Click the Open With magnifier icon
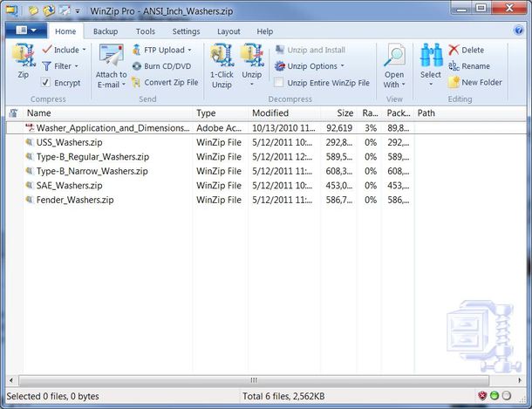Image resolution: width=532 pixels, height=409 pixels. click(x=394, y=55)
